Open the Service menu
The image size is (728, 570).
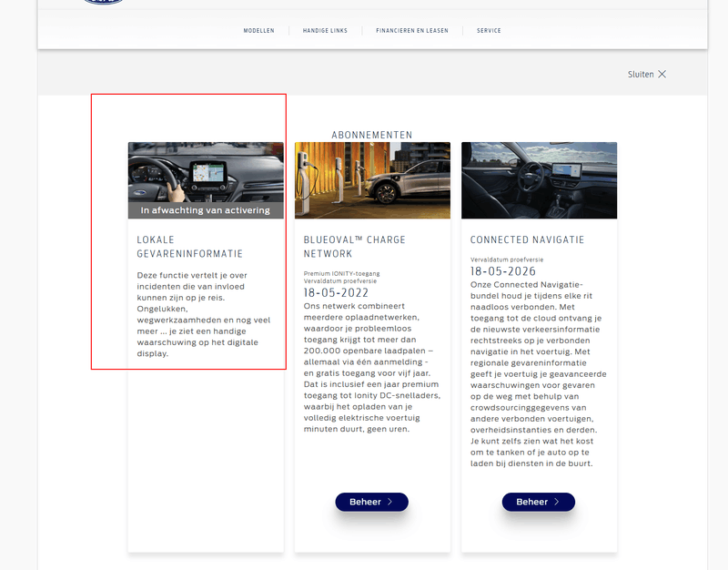pyautogui.click(x=489, y=31)
